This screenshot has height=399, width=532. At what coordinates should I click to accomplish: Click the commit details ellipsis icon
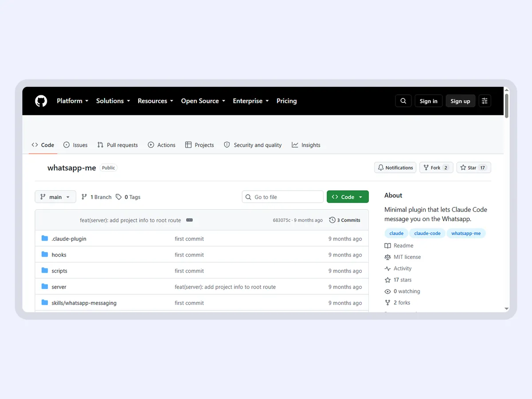pos(189,220)
